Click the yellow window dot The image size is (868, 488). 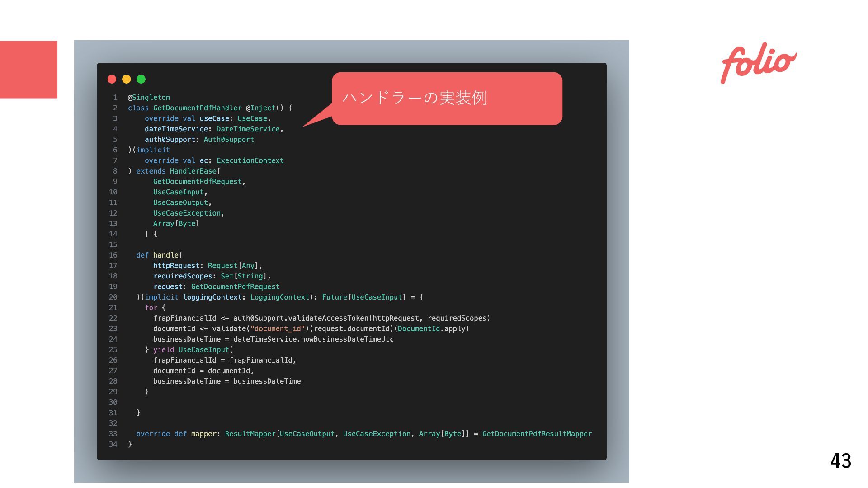pos(127,80)
